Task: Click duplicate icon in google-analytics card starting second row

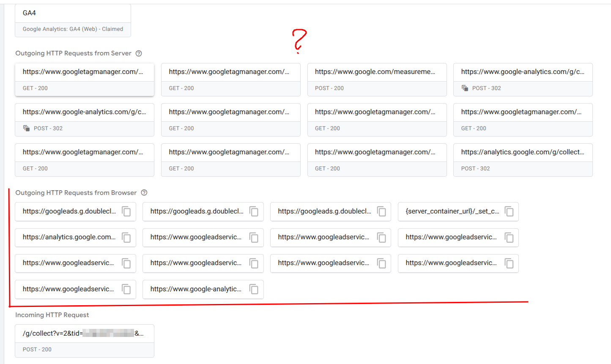Action: 27,128
